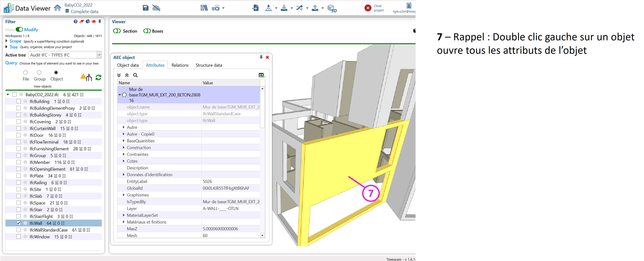
Task: Toggle the View/Modify switch
Action: pyautogui.click(x=19, y=29)
